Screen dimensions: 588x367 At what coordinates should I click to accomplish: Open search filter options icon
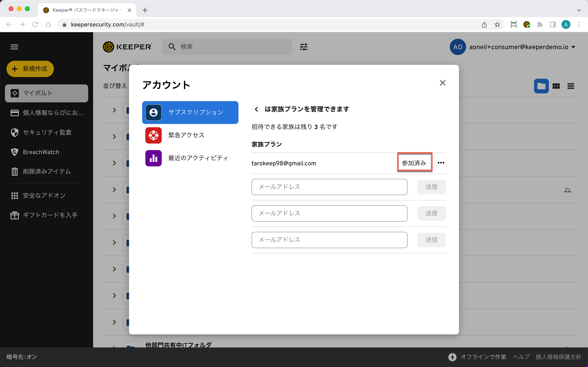(x=304, y=47)
